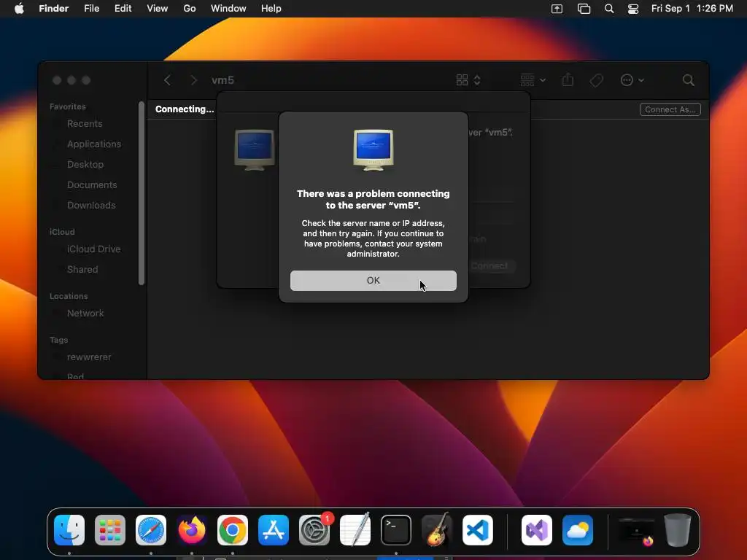Open the Window menu
This screenshot has height=560, width=747.
click(228, 9)
